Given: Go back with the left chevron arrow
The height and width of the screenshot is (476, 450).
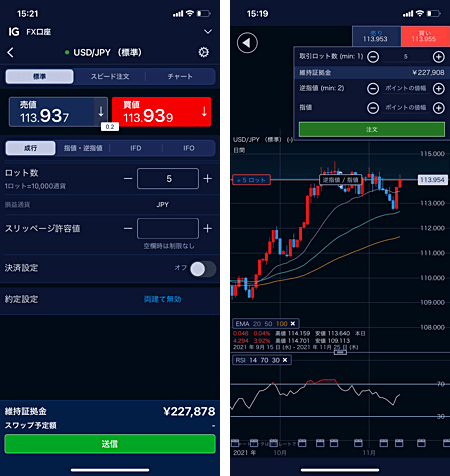Looking at the screenshot, I should [x=11, y=52].
